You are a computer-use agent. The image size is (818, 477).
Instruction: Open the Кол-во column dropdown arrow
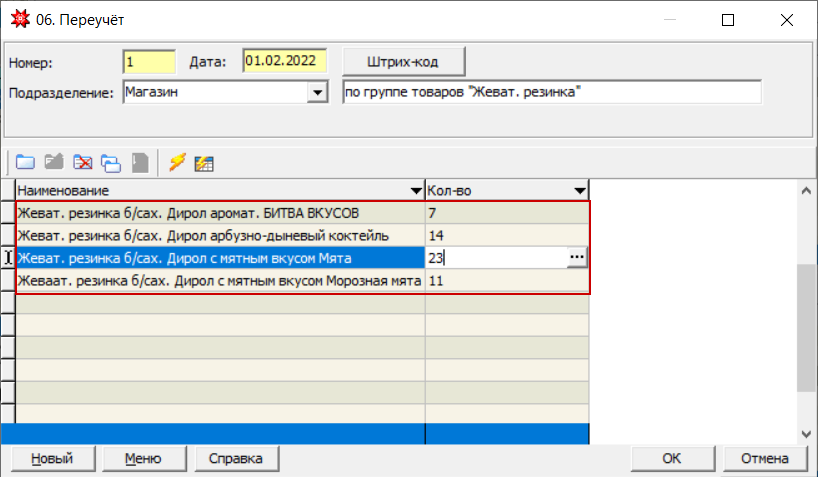pos(580,191)
